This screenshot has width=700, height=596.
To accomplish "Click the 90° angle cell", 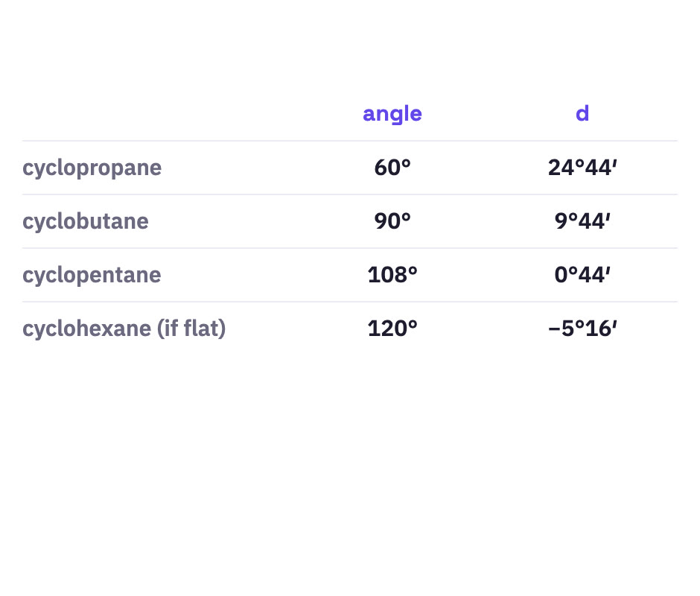I will (x=392, y=221).
